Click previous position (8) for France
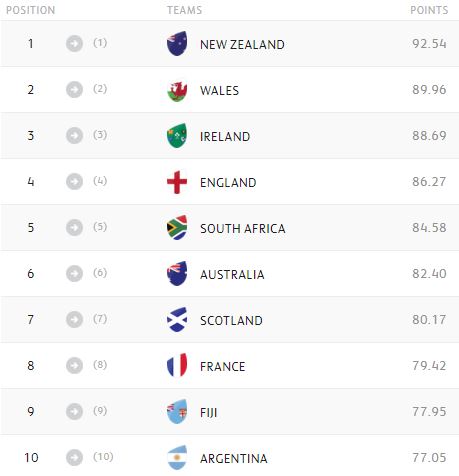The width and height of the screenshot is (459, 476). coord(100,364)
